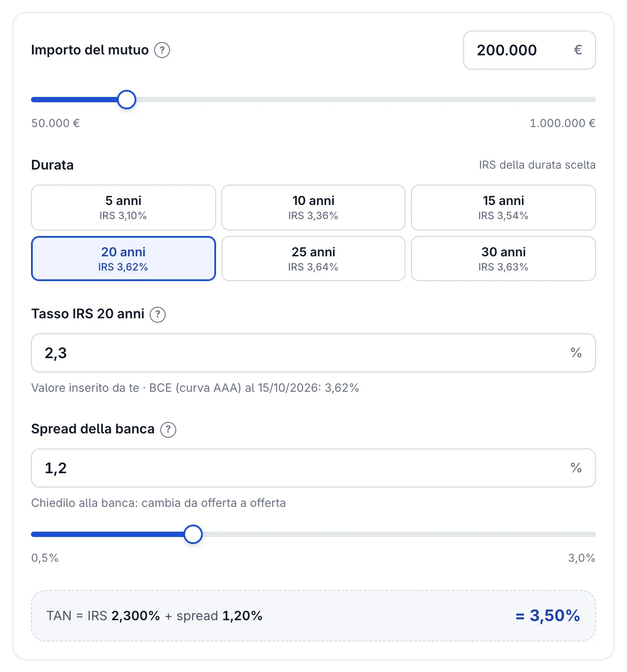627x672 pixels.
Task: Open help icon beside Spread della banca
Action: (168, 429)
